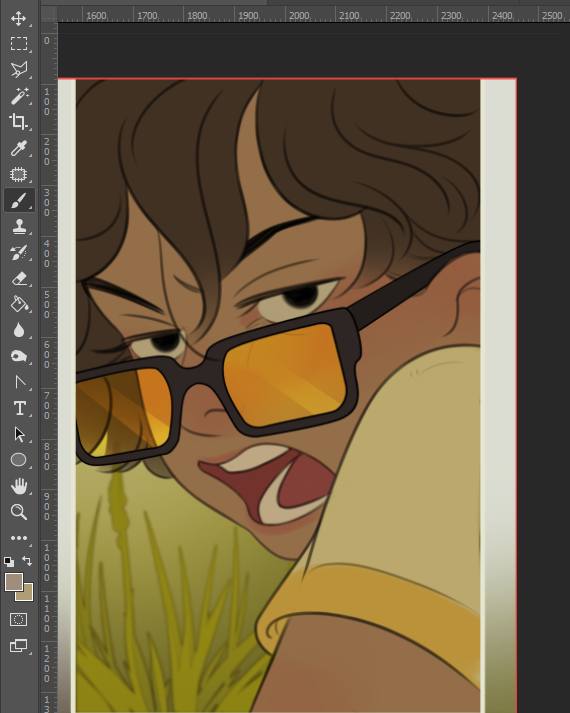Select the Eraser tool
This screenshot has height=713, width=570.
19,278
